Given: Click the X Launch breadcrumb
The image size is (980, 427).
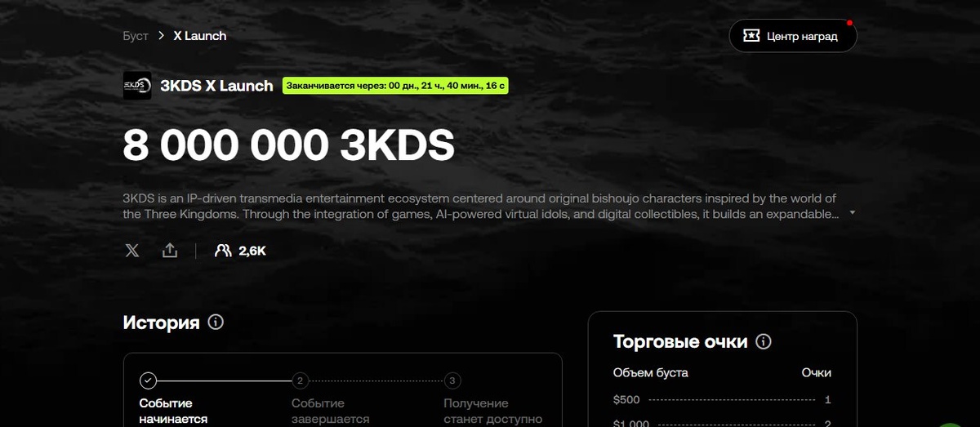Looking at the screenshot, I should pyautogui.click(x=200, y=36).
